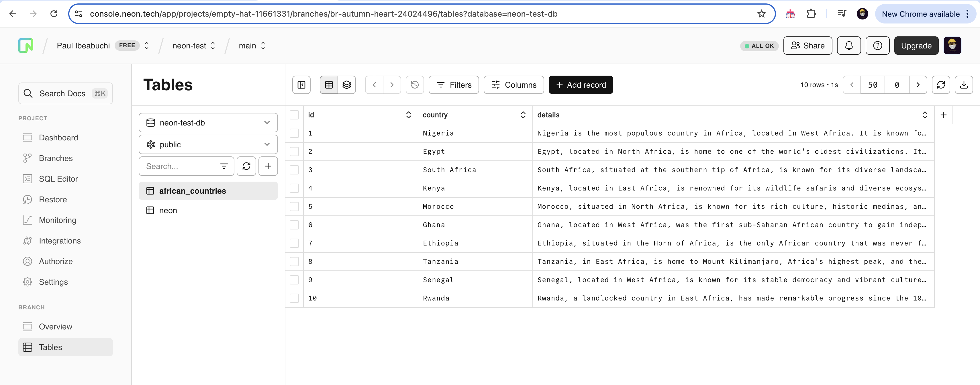The image size is (980, 385).
Task: Collapse the tables sidebar panel icon
Action: 301,85
